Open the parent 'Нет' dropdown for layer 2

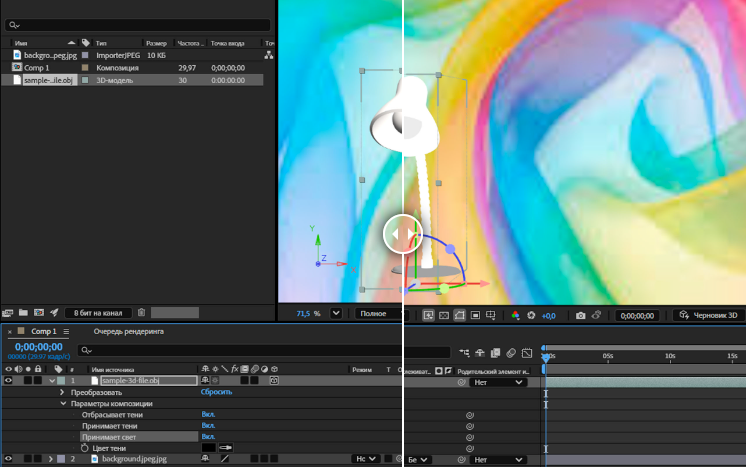498,460
